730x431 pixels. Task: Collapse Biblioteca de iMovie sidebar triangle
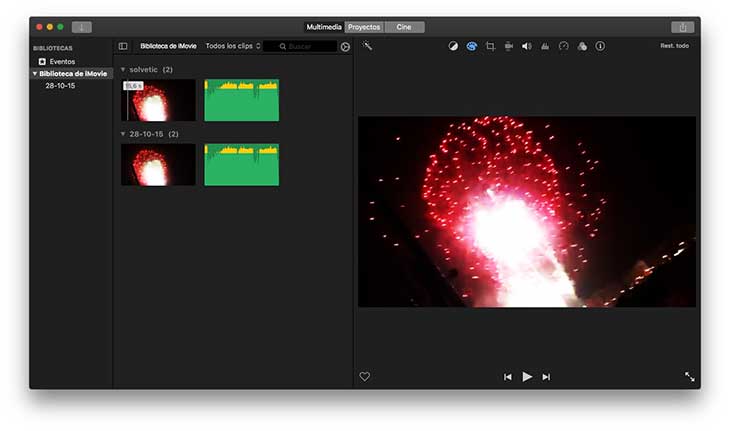(34, 74)
